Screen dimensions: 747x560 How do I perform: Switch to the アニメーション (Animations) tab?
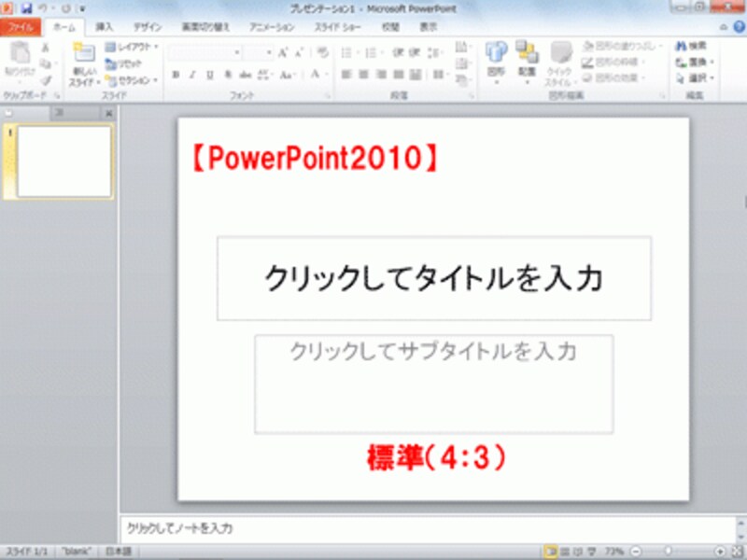point(272,27)
